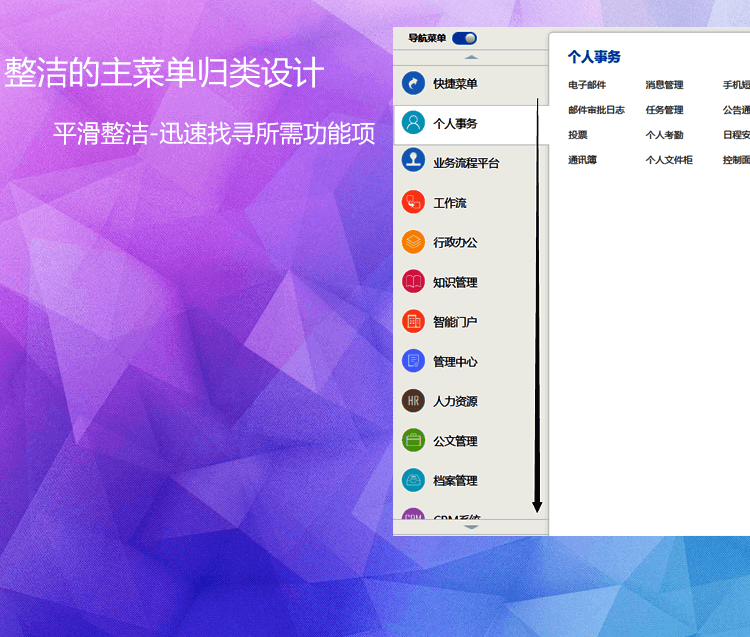Open 个人文件柜 link
Viewport: 750px width, 637px height.
tap(669, 160)
